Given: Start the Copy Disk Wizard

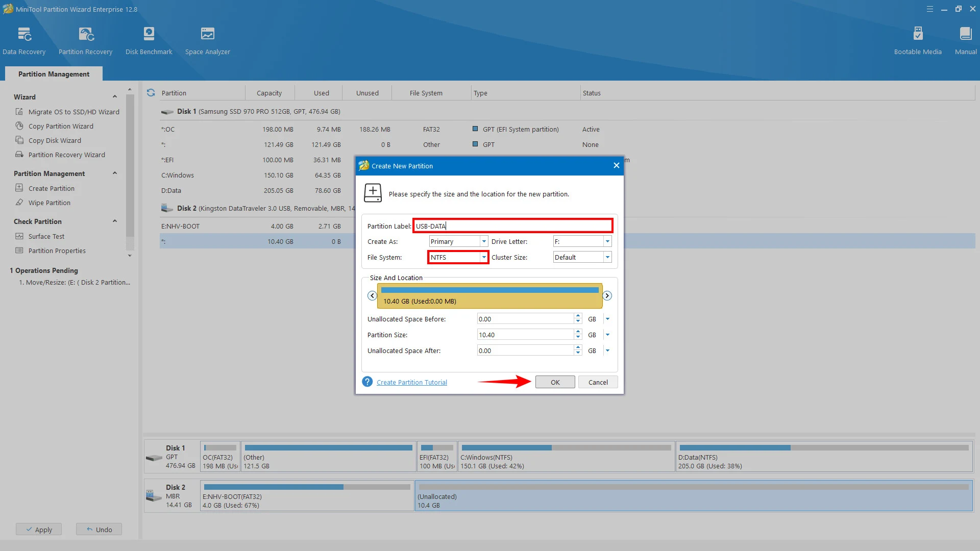Looking at the screenshot, I should pos(48,140).
